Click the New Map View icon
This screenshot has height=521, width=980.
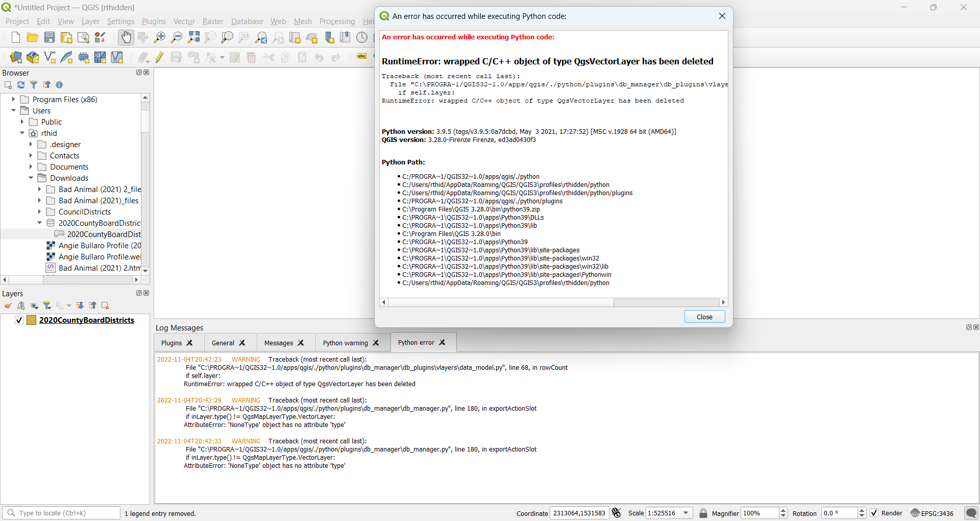(x=295, y=37)
